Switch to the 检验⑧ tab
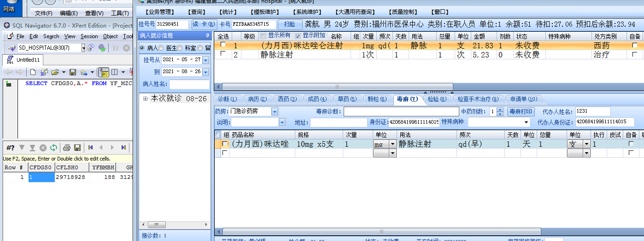This screenshot has height=241, width=644. (437, 99)
